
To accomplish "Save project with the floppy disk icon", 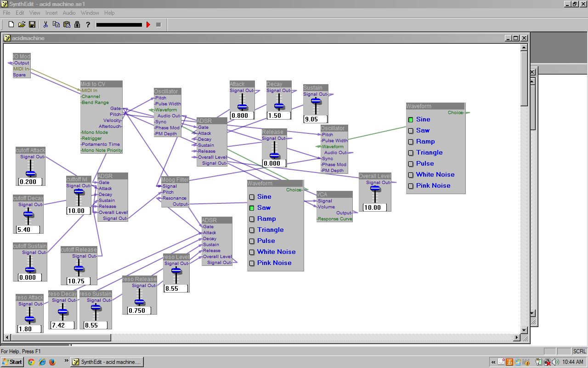I will point(32,24).
